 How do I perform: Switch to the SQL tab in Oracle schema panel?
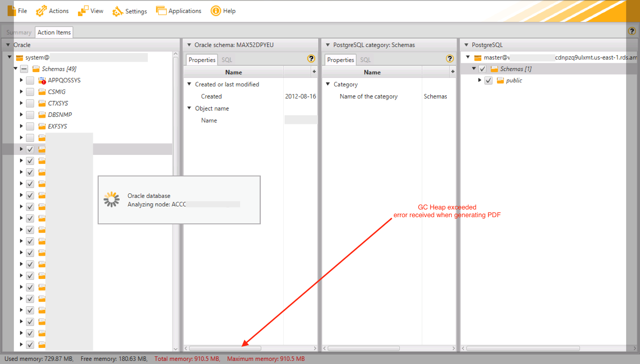click(226, 59)
